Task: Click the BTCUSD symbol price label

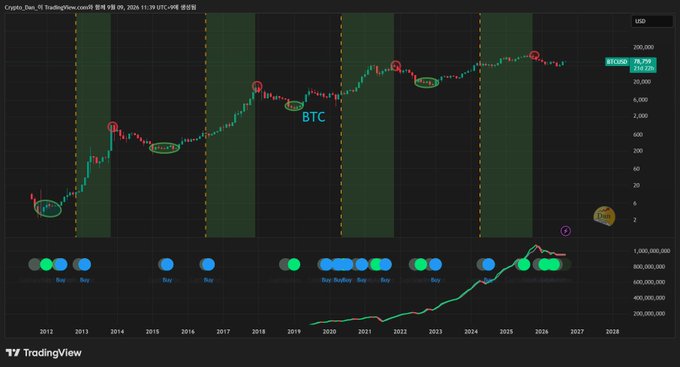Action: pyautogui.click(x=618, y=62)
